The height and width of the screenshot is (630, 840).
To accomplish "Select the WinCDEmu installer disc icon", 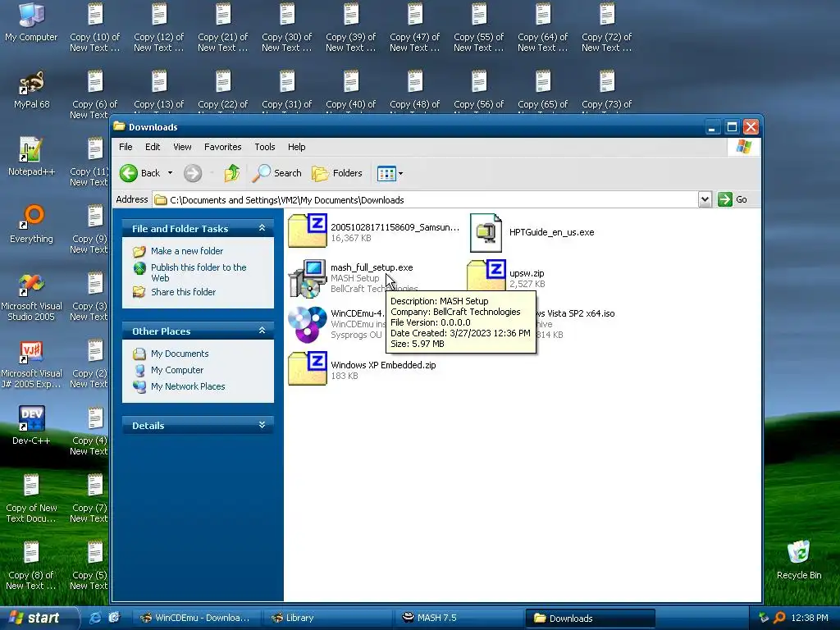I will [x=308, y=324].
